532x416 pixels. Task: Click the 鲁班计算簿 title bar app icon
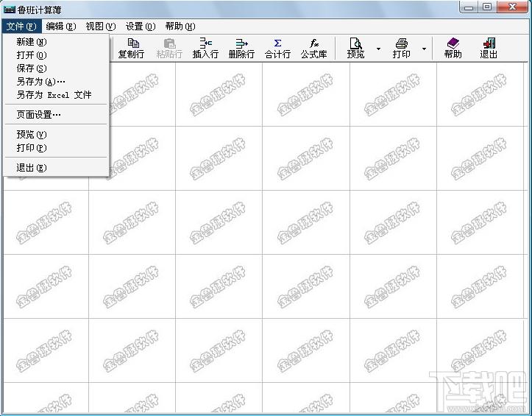(10, 10)
